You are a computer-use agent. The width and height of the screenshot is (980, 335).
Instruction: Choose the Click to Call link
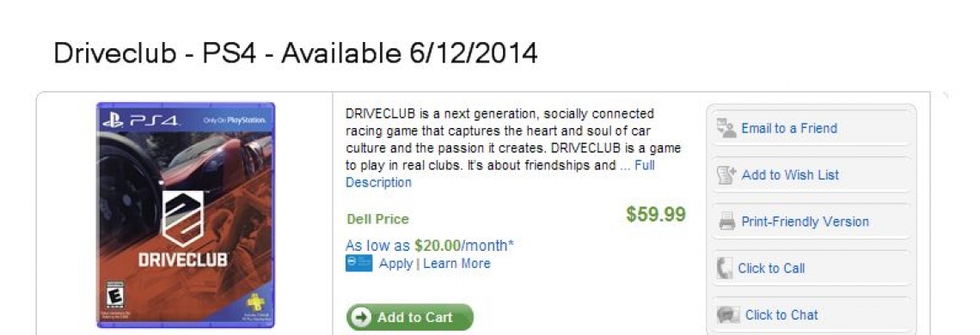pyautogui.click(x=771, y=268)
